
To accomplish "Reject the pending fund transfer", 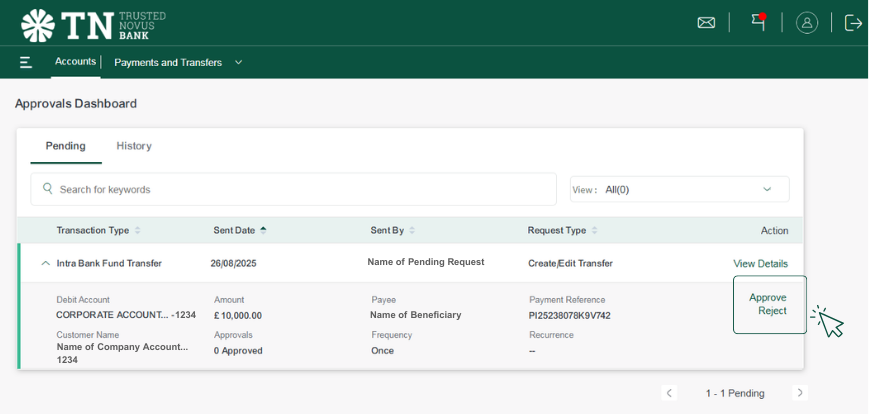I will (771, 311).
